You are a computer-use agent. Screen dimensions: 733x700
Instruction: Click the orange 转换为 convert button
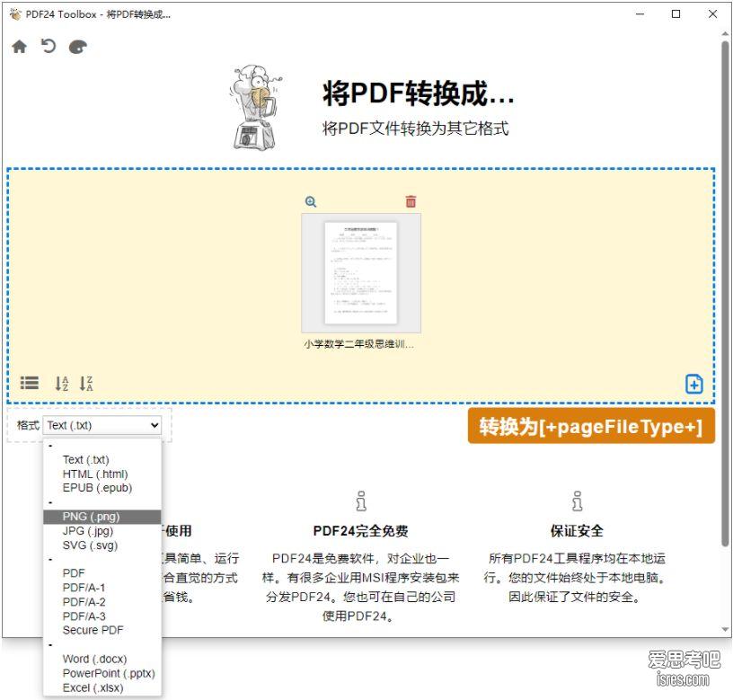[x=591, y=426]
